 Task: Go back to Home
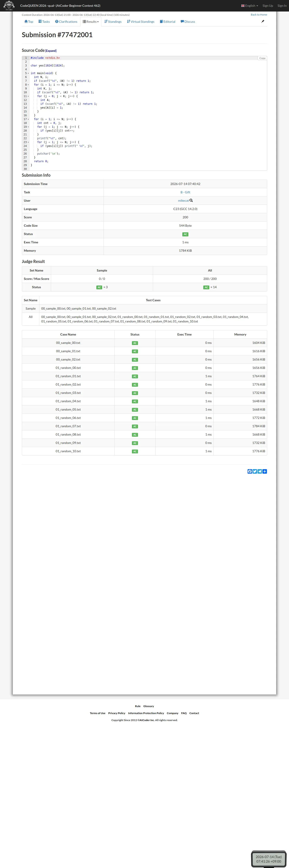pyautogui.click(x=259, y=14)
